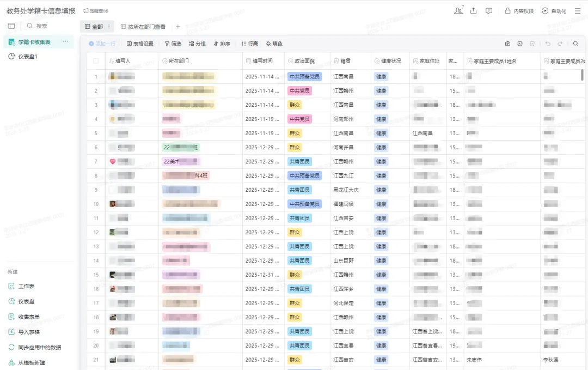Click the search magnifier icon in table toolbar
588x370 pixels.
click(x=575, y=44)
